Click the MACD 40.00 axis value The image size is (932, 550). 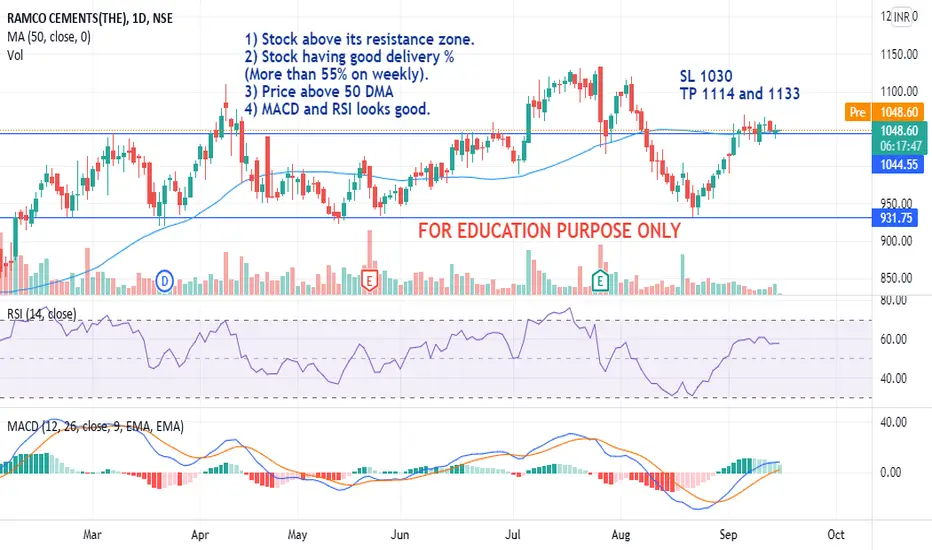pyautogui.click(x=893, y=423)
